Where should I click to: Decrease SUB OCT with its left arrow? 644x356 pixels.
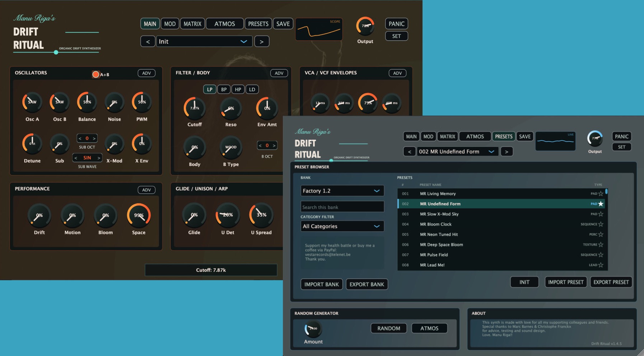pos(80,138)
